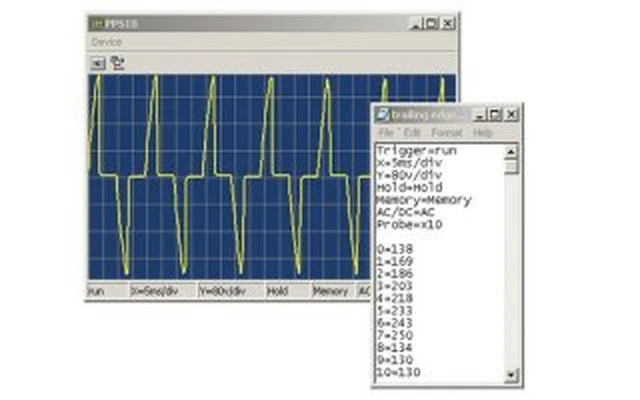Click the '5=233' data line
Viewport: 640px width, 400px height.
click(395, 311)
